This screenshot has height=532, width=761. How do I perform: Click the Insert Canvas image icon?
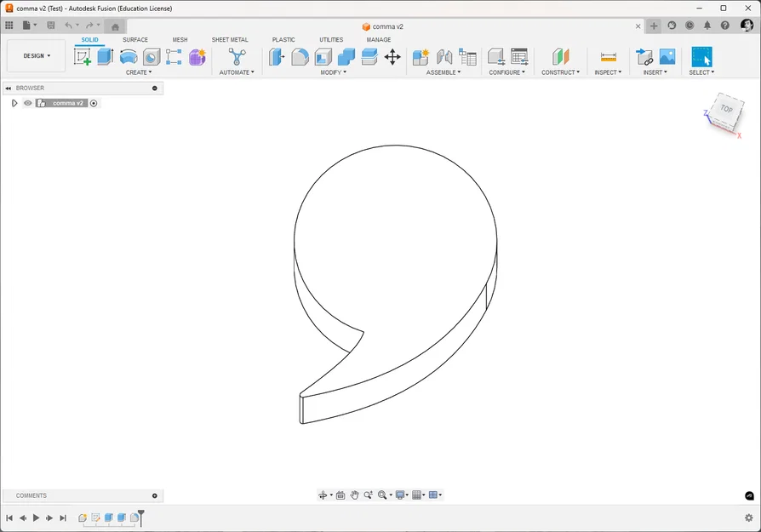click(x=667, y=57)
